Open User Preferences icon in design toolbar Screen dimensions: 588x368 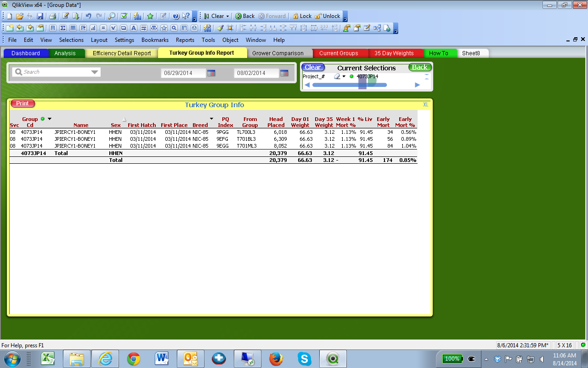[346, 28]
